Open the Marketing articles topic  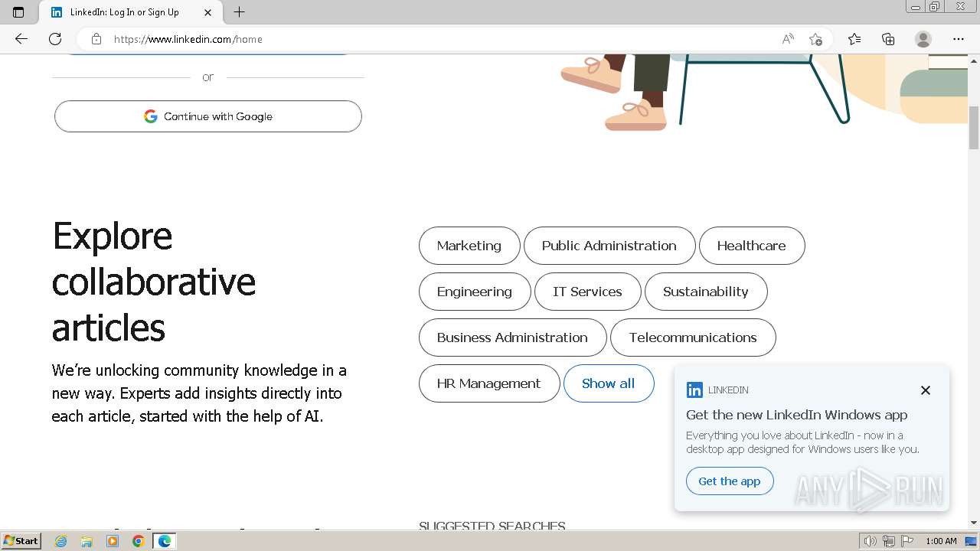click(469, 246)
